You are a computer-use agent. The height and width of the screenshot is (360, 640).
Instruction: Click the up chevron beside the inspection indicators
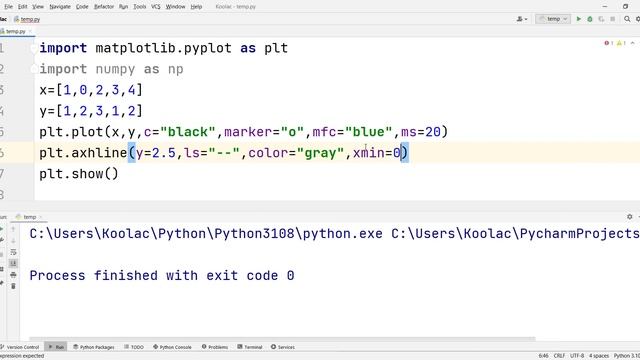click(x=633, y=43)
